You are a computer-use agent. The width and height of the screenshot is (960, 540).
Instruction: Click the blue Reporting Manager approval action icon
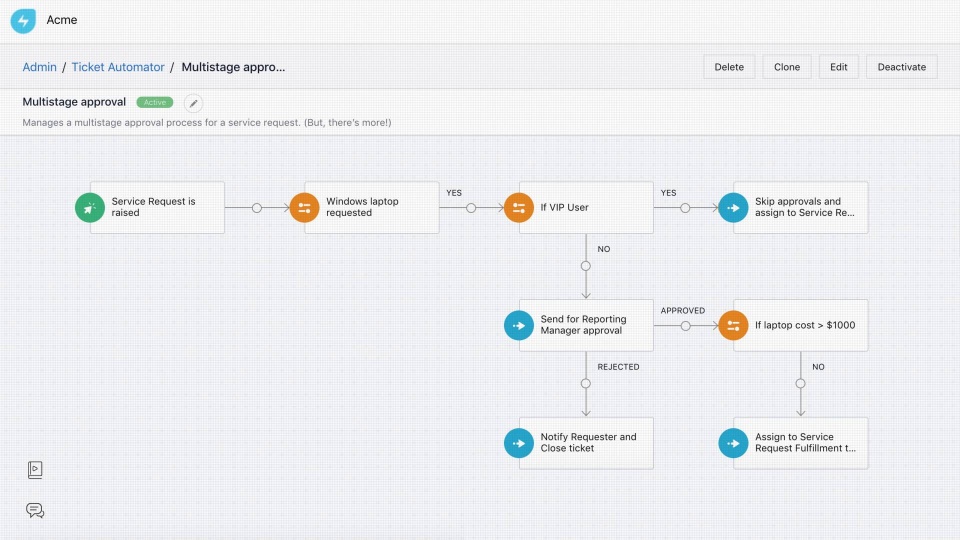tap(519, 325)
